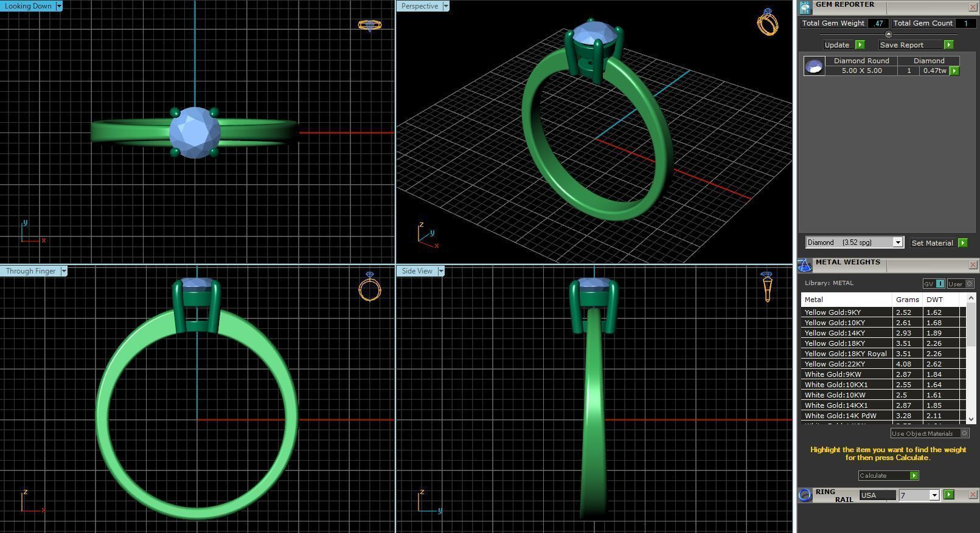Click the Looking Down viewport label
Image resolution: width=980 pixels, height=533 pixels.
coord(28,6)
